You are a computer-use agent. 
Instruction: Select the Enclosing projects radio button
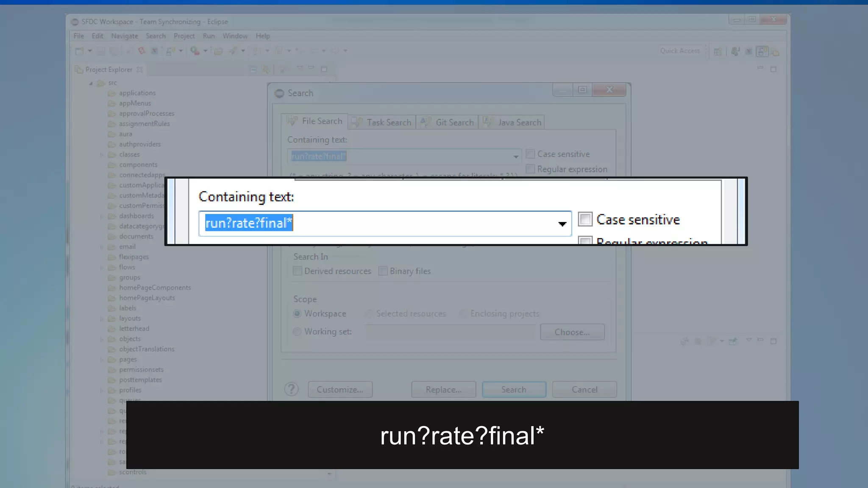tap(463, 313)
